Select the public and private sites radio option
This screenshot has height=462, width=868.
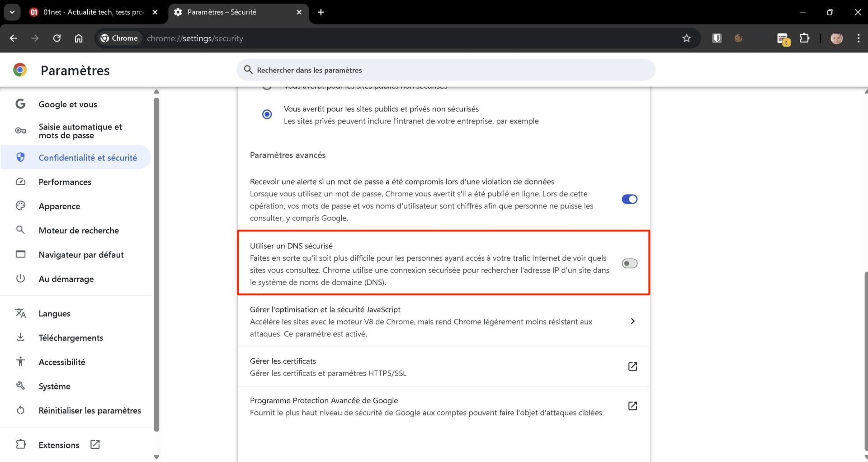click(267, 114)
